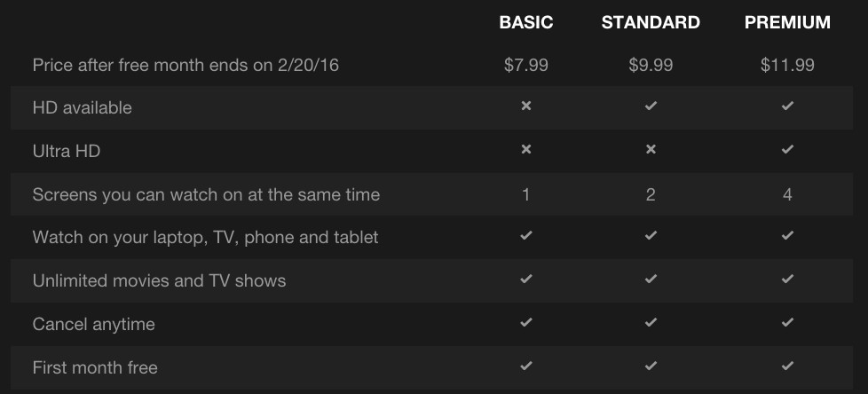Click the X icon for Standard Ultra HD

(x=651, y=150)
